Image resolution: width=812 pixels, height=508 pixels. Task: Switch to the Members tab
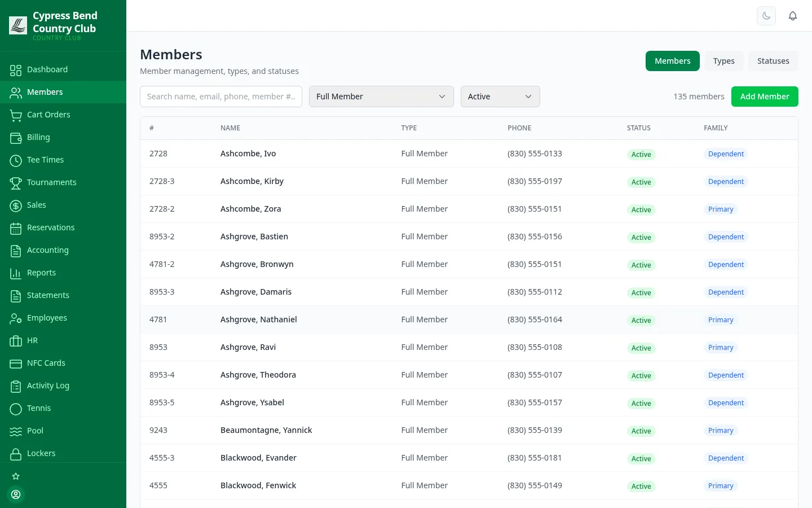[673, 61]
